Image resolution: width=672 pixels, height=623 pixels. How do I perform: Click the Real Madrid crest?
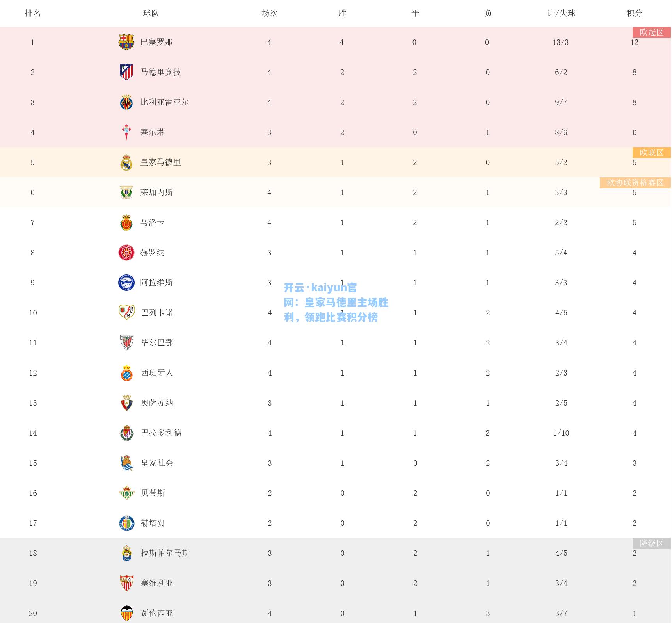(x=126, y=162)
